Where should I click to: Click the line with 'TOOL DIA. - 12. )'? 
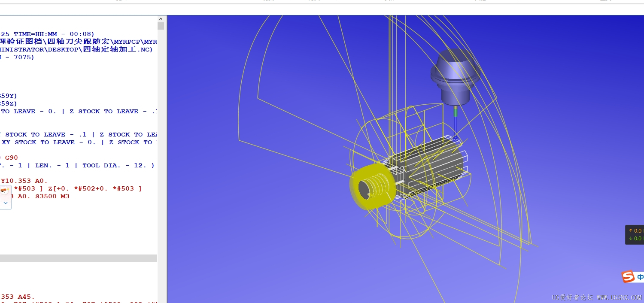coord(77,165)
